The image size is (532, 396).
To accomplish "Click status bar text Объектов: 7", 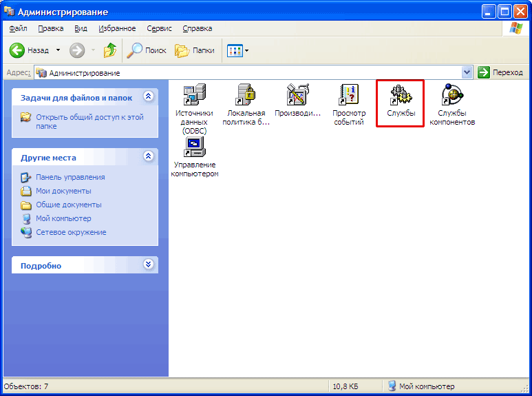I will pos(26,386).
